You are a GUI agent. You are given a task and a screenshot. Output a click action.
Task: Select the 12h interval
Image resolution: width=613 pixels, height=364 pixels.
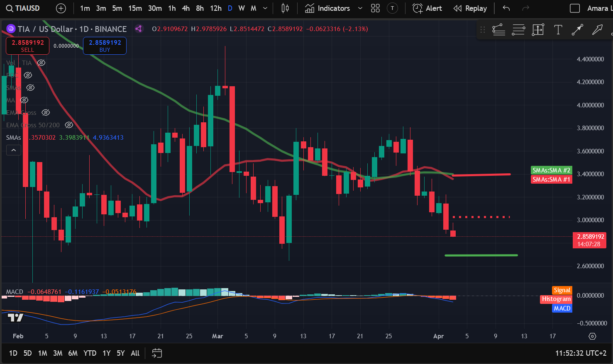click(215, 8)
